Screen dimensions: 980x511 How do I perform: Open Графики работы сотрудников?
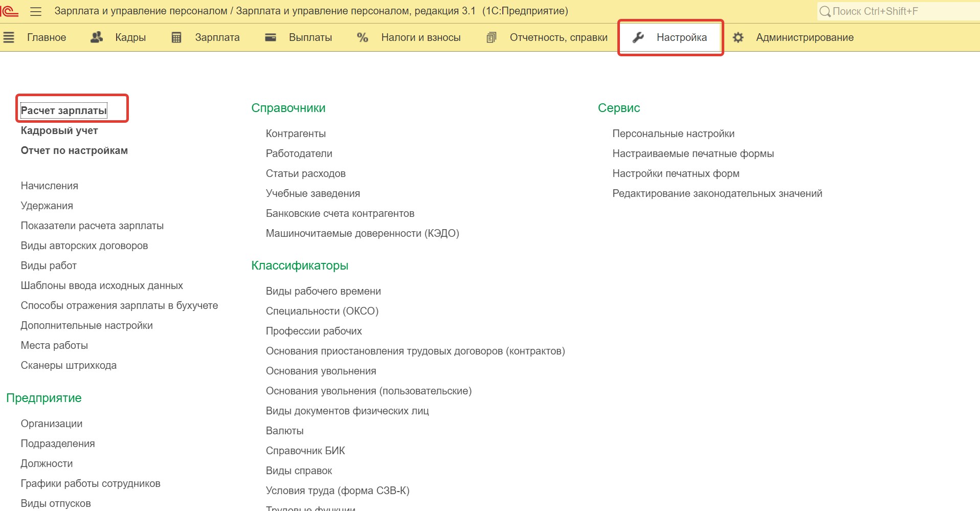coord(91,483)
